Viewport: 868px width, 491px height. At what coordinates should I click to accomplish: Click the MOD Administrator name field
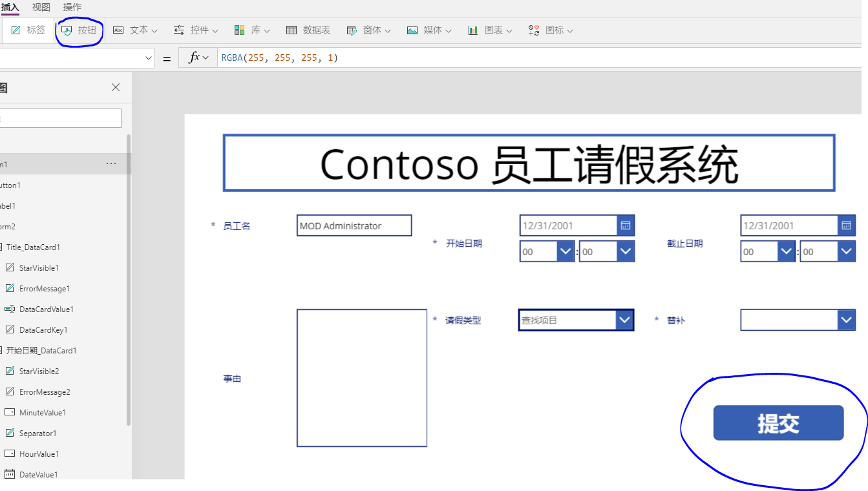[x=354, y=225]
